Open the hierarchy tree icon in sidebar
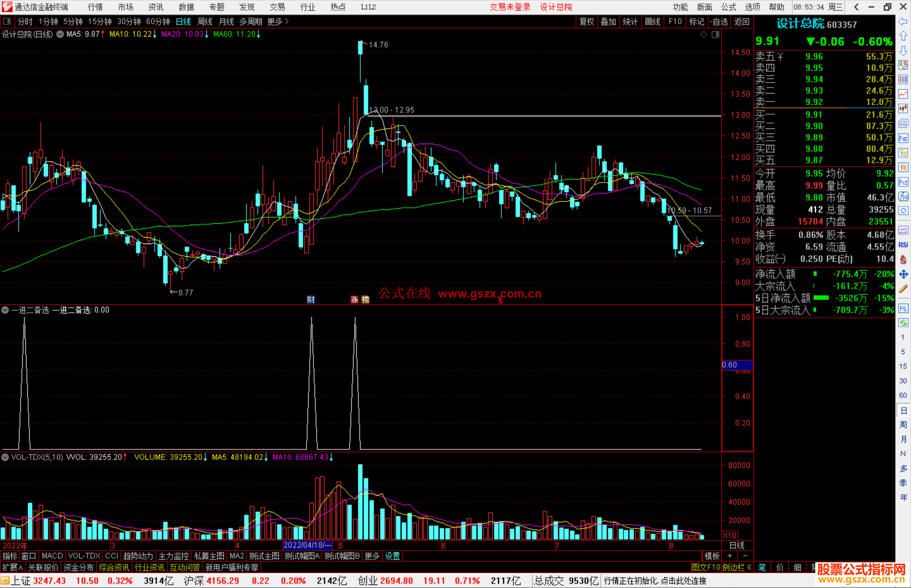The image size is (911, 588). click(903, 153)
